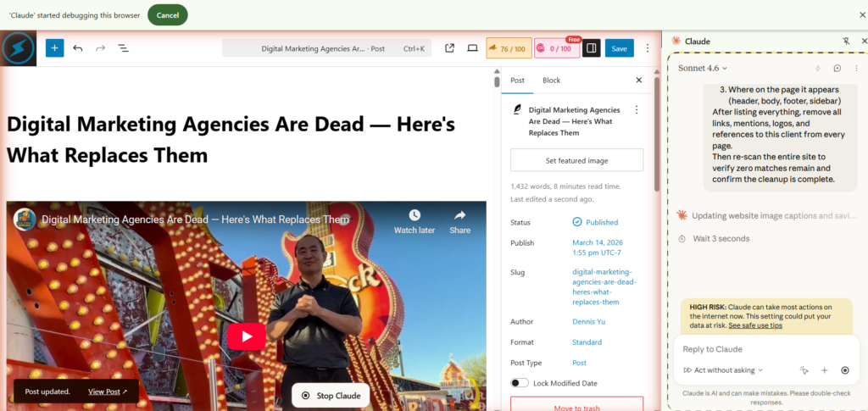Switch to the Post tab

(x=517, y=81)
